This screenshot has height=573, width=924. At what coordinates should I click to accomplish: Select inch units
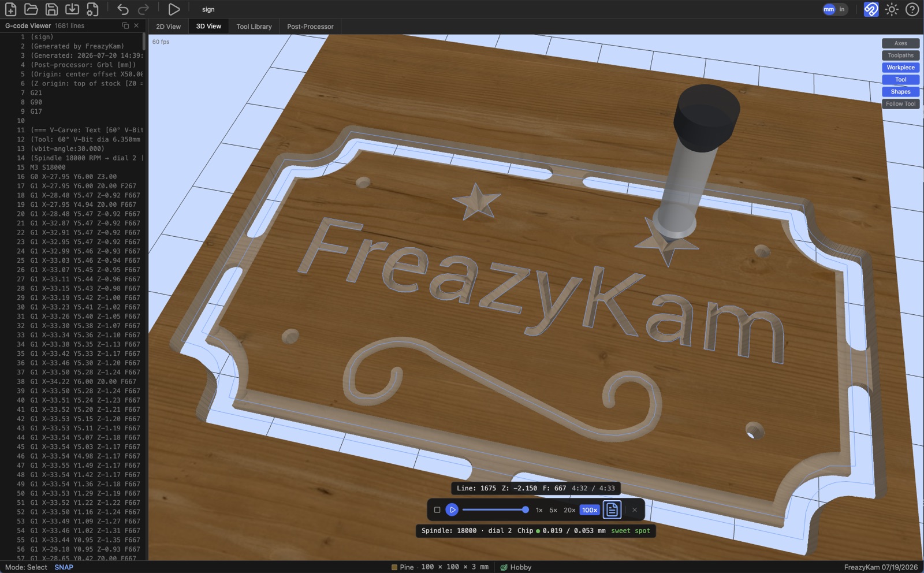(x=842, y=9)
